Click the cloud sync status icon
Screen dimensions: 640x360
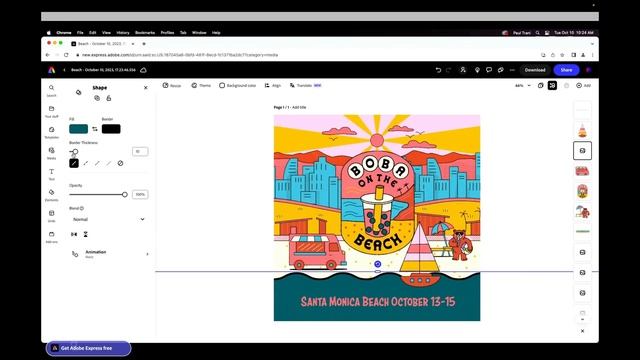(x=143, y=70)
